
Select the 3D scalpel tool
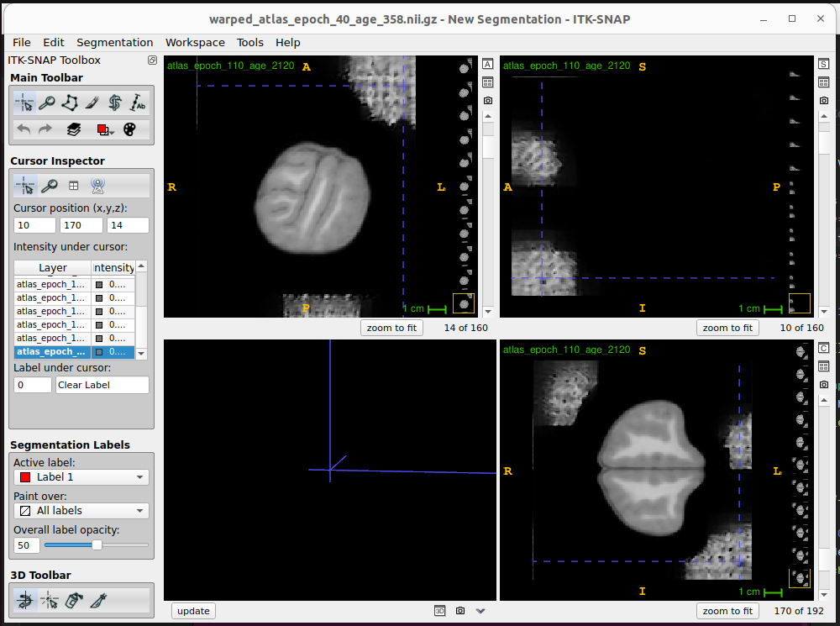(98, 600)
